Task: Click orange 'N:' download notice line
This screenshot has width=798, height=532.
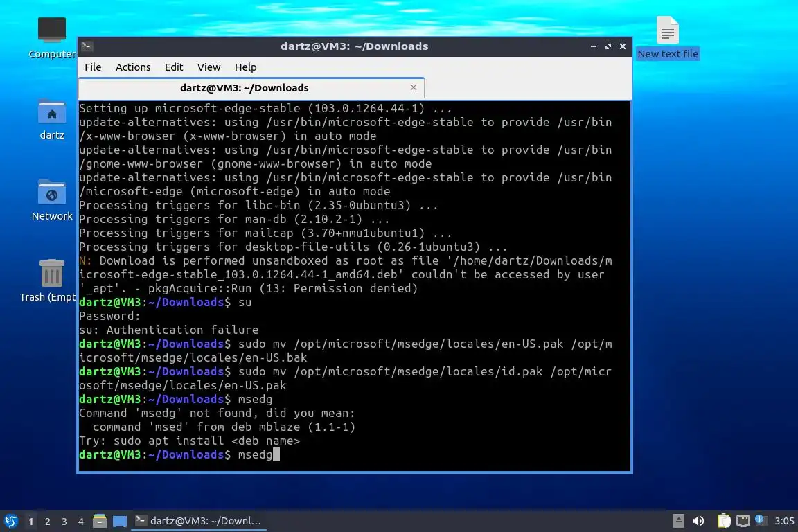Action: [345, 260]
